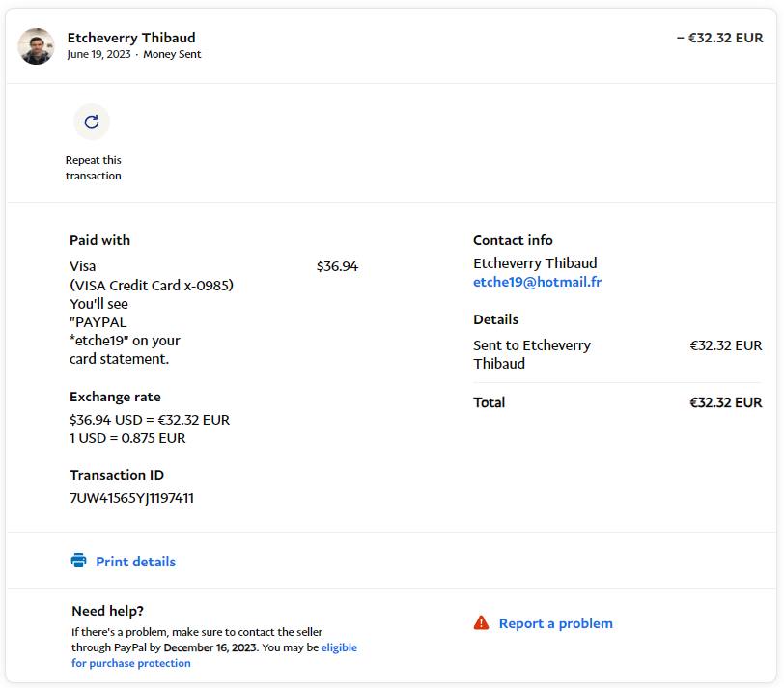Select the transaction ID 7UW41565YJ1197411
Screen dimensions: 784x688
(x=131, y=498)
